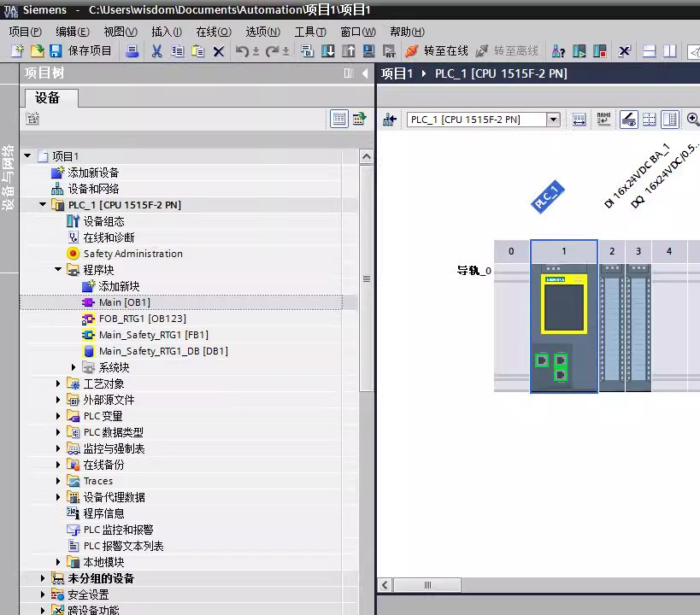Image resolution: width=700 pixels, height=615 pixels.
Task: Open 设备组态 tree item
Action: [104, 221]
